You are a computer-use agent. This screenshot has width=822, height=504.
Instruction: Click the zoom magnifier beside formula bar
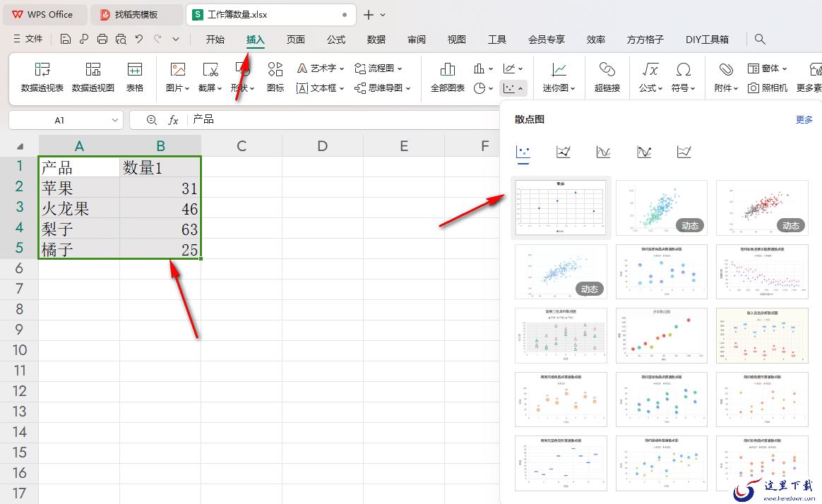(152, 120)
